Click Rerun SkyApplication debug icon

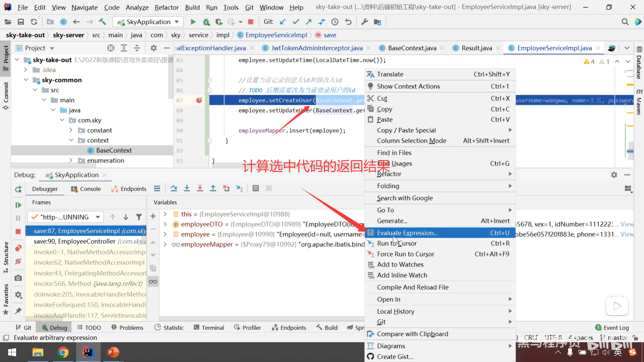[x=18, y=189]
